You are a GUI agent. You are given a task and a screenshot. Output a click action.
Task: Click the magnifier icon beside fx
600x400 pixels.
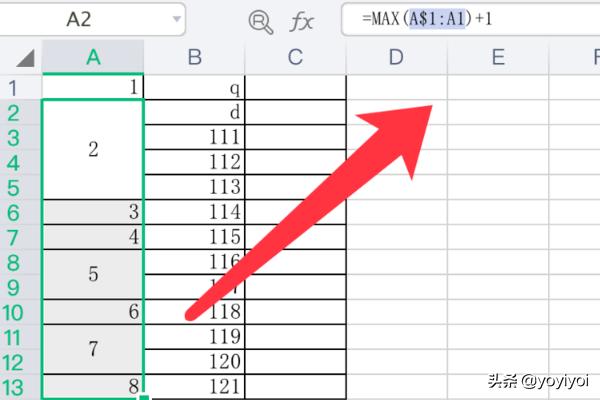click(260, 21)
